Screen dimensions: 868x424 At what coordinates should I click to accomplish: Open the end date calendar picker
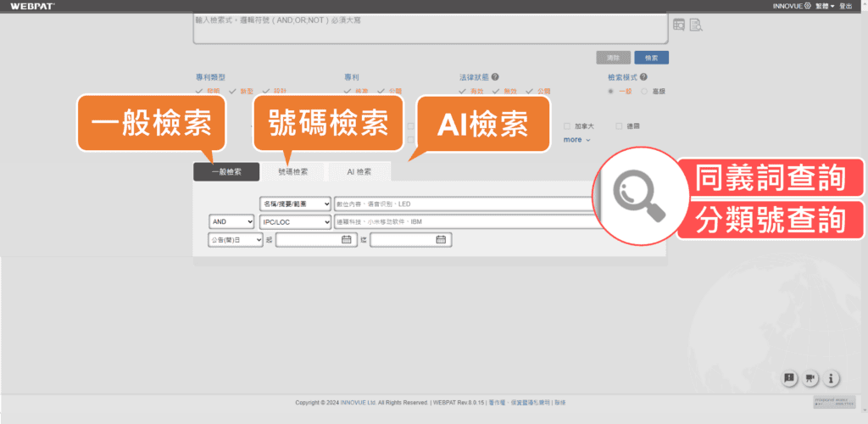(x=441, y=240)
